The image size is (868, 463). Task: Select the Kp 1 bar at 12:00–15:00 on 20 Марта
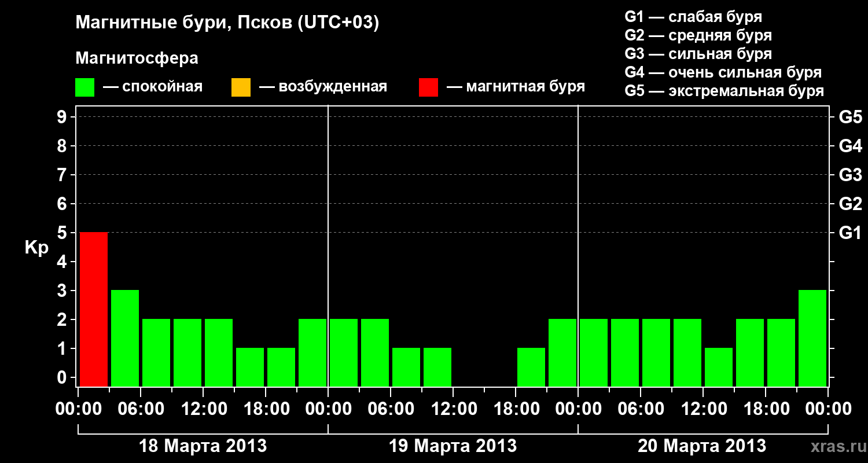[719, 367]
